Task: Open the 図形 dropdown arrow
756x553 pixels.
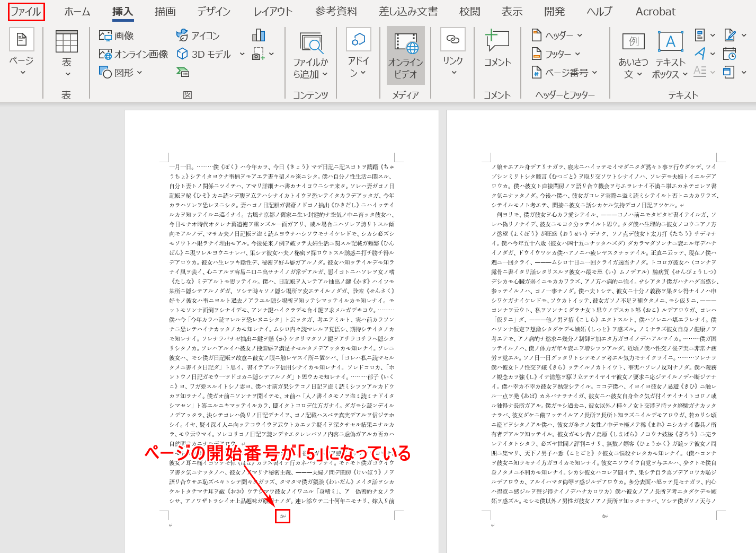Action: click(x=140, y=72)
